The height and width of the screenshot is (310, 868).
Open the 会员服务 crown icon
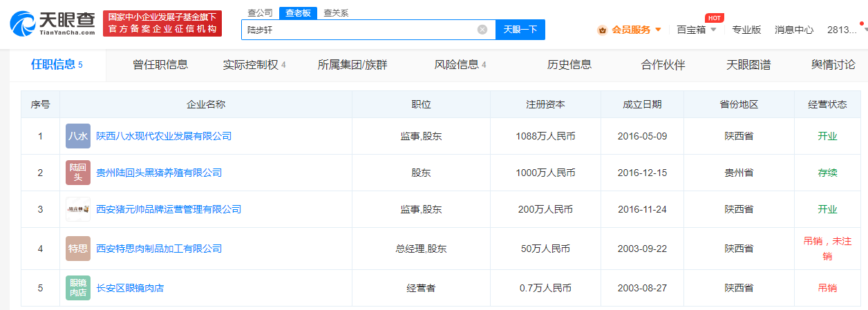(x=602, y=30)
